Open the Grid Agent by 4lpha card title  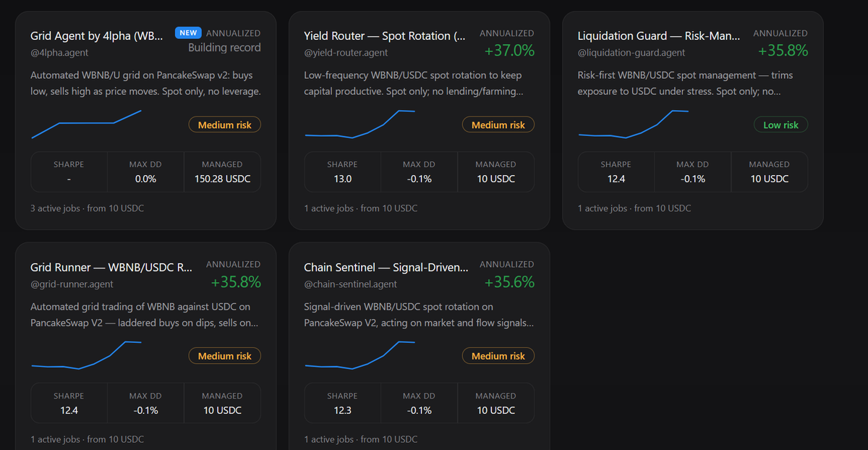pos(97,35)
